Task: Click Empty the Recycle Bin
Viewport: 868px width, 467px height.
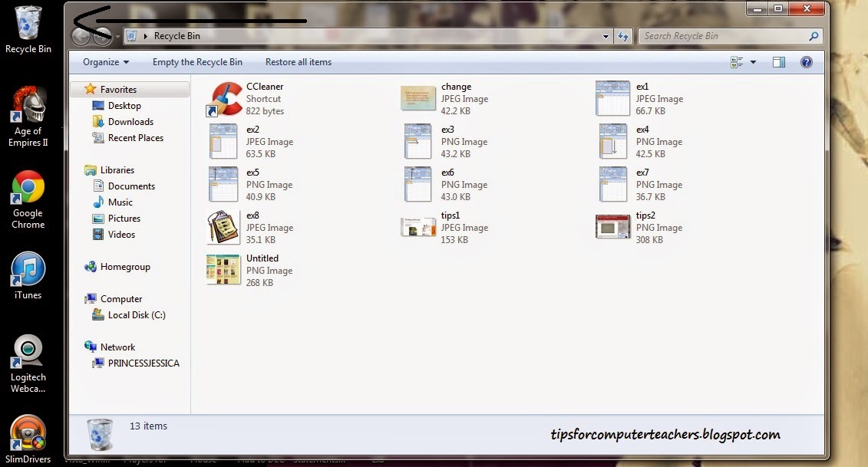Action: point(197,62)
